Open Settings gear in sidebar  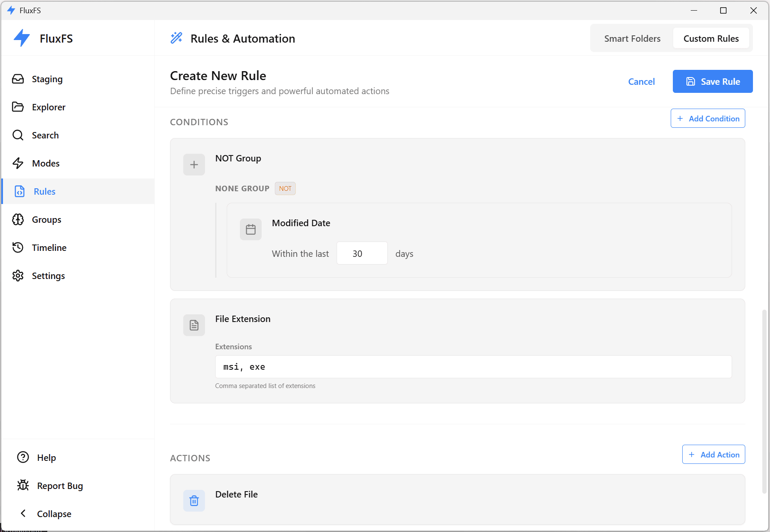(x=18, y=276)
